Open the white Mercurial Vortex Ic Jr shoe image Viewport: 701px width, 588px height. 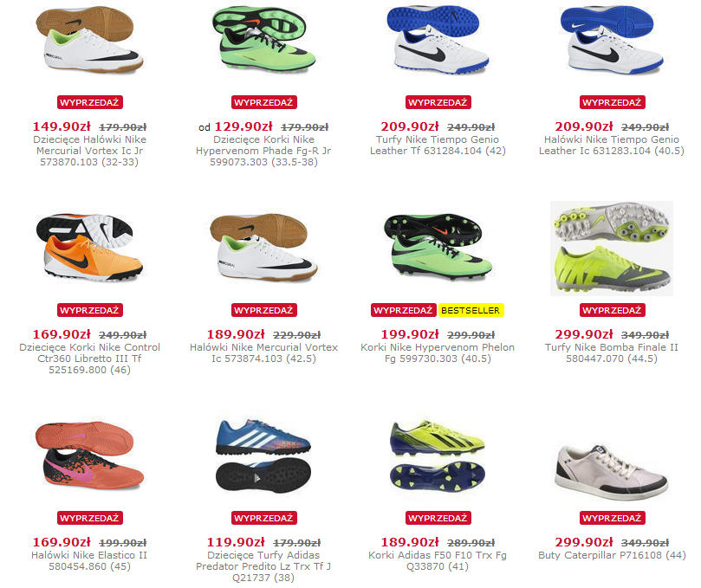click(89, 40)
